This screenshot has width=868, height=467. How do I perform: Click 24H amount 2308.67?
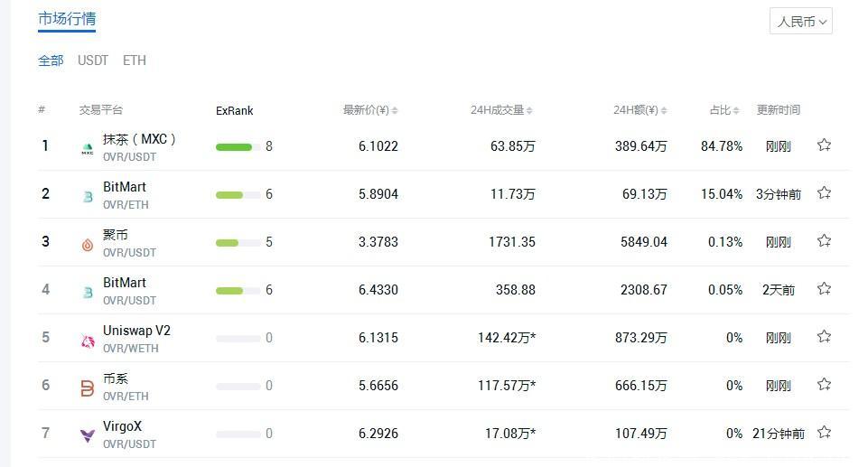[x=644, y=290]
